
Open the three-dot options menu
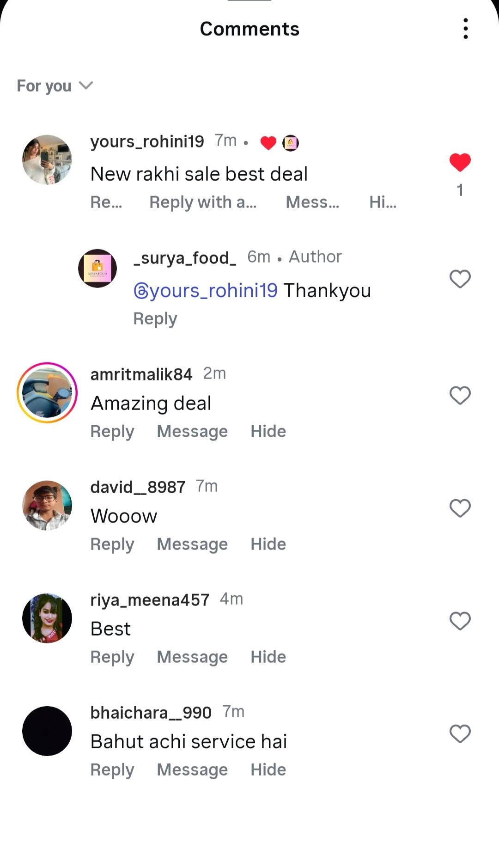click(x=465, y=29)
